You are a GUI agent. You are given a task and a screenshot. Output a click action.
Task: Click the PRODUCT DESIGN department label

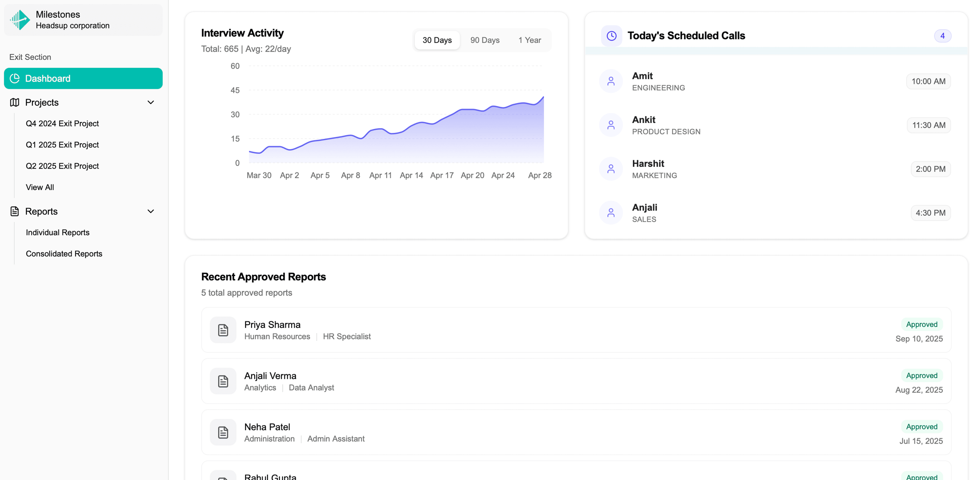(x=666, y=131)
